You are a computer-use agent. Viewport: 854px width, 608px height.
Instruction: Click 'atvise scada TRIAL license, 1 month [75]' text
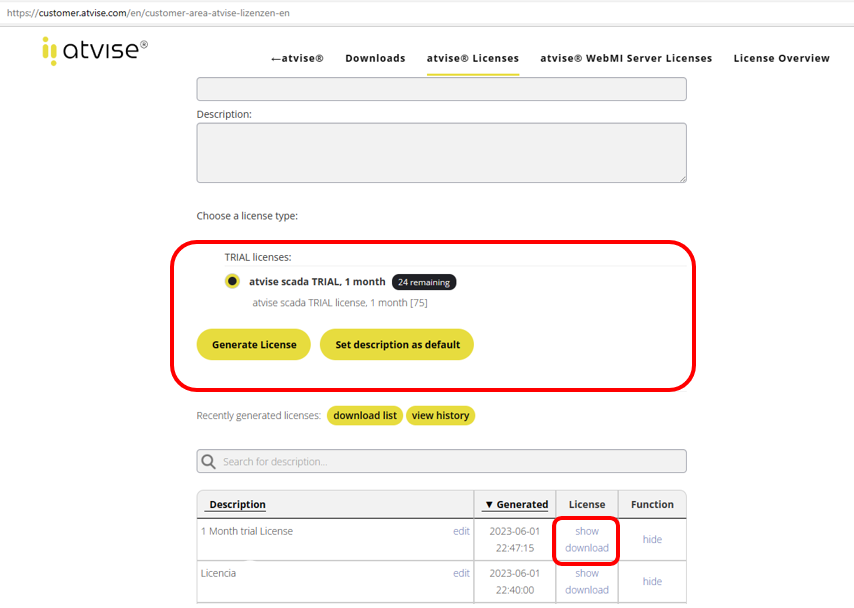coord(340,303)
